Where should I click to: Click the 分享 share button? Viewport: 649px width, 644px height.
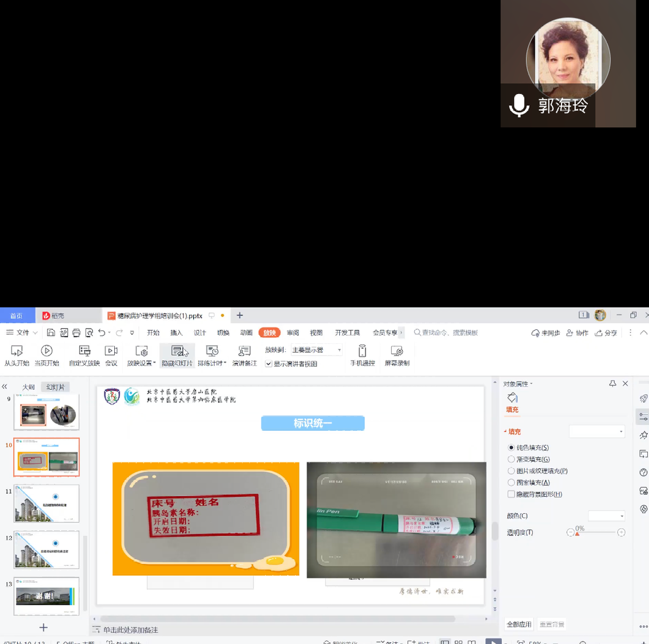click(606, 333)
